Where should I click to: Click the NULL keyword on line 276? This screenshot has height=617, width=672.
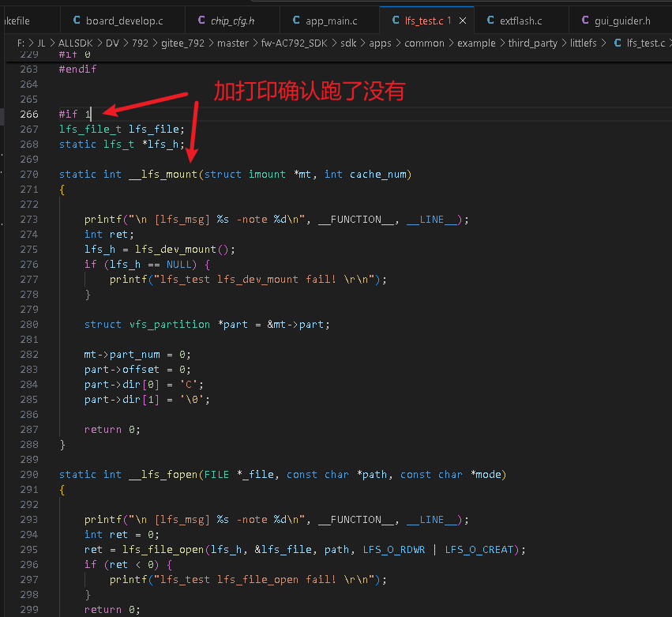point(178,265)
